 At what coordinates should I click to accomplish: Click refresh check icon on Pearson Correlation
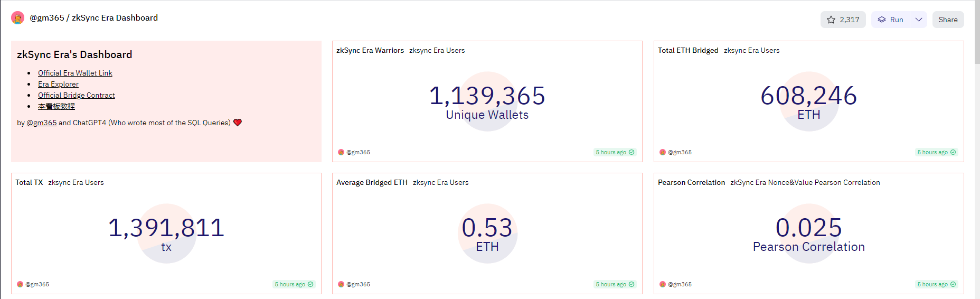pos(953,284)
